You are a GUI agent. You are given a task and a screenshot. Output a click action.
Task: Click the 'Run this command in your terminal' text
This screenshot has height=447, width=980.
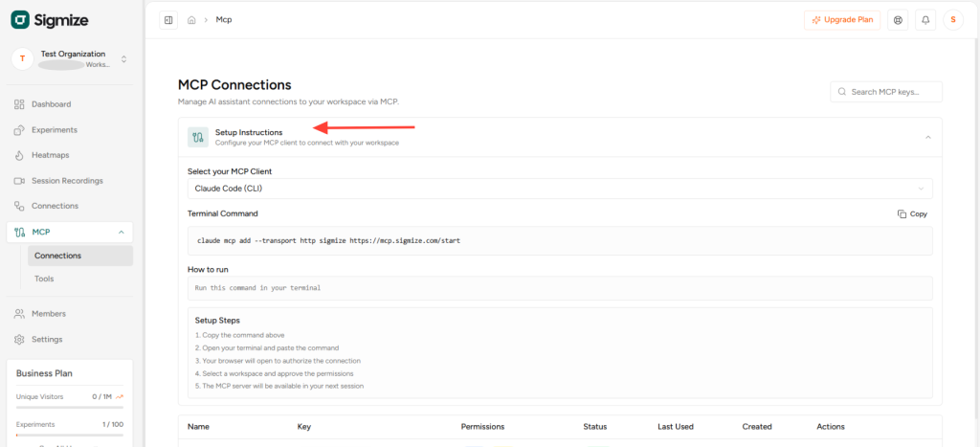257,288
